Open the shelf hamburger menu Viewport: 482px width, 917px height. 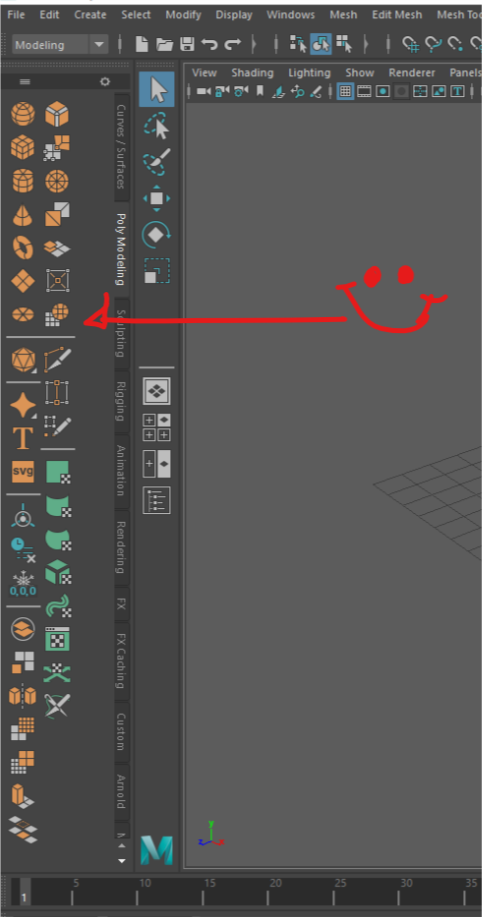25,82
